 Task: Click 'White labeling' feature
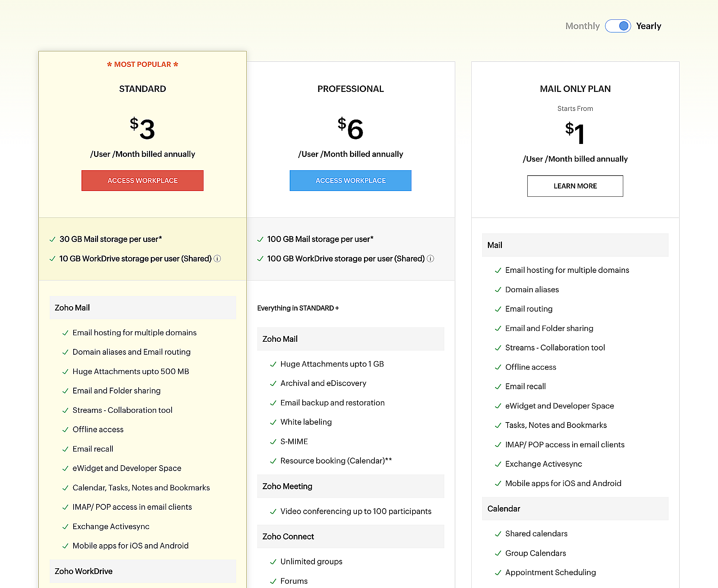(x=306, y=422)
